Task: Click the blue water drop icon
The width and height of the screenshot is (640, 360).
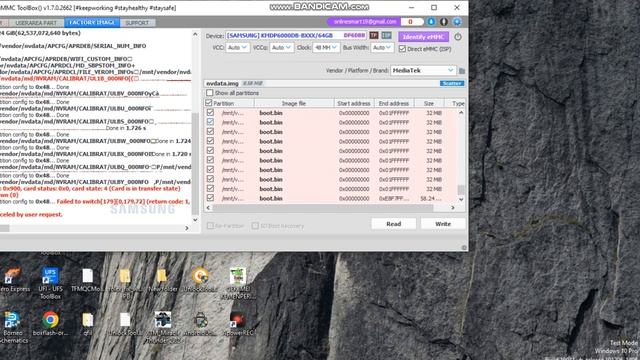Action: click(431, 22)
